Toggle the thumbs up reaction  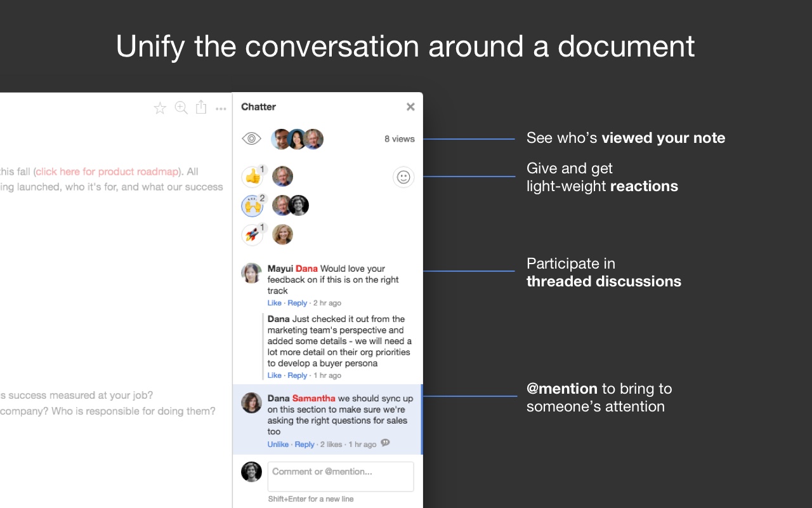coord(253,177)
